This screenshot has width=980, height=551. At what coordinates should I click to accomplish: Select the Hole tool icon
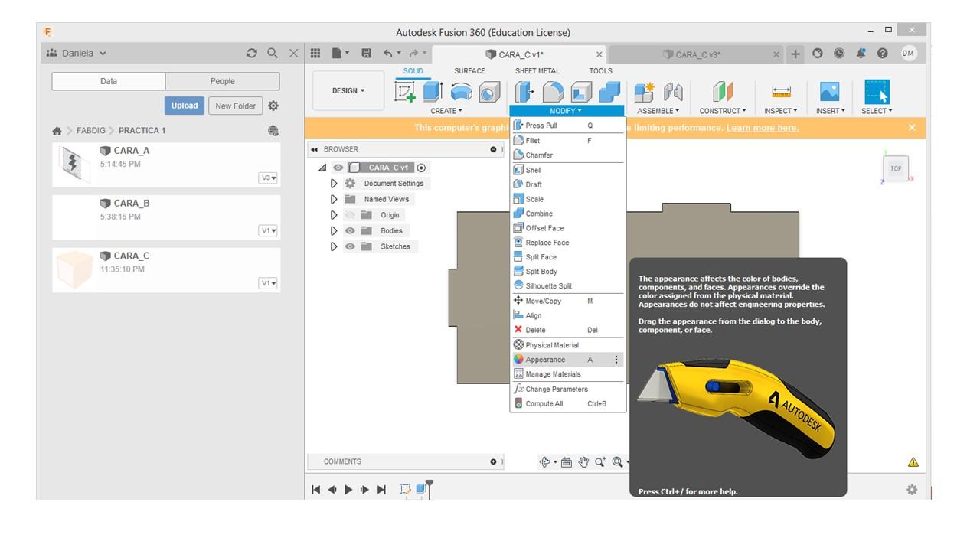point(489,92)
